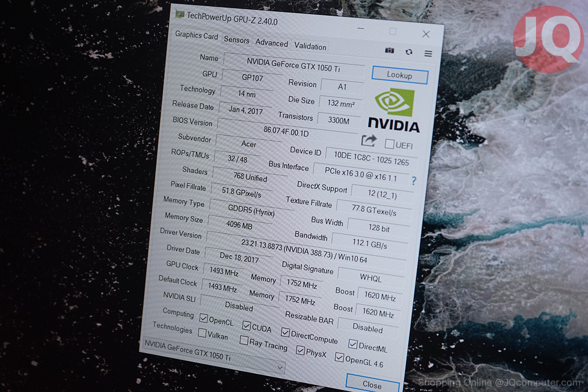Select the Graphics Card tab
The height and width of the screenshot is (392, 588).
pos(196,35)
